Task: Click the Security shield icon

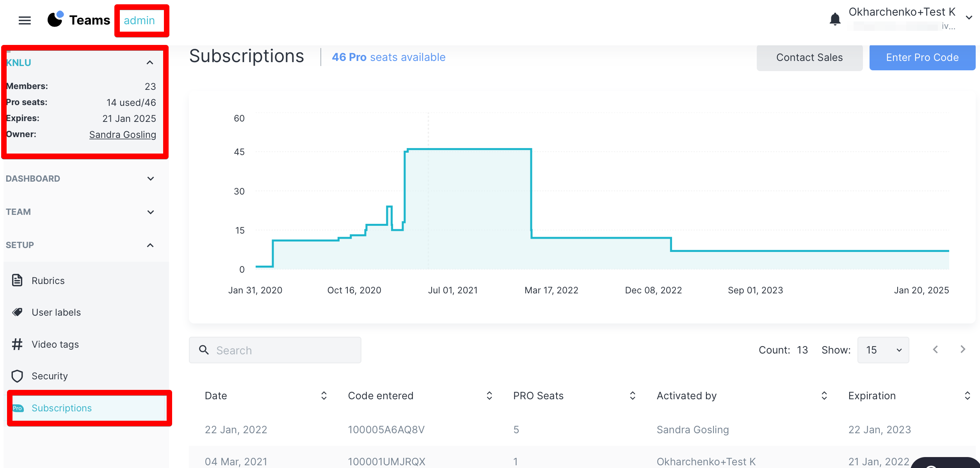Action: tap(17, 376)
